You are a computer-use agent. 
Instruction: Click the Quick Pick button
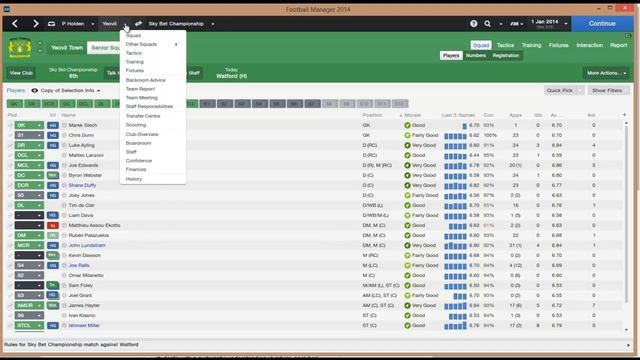tap(560, 91)
